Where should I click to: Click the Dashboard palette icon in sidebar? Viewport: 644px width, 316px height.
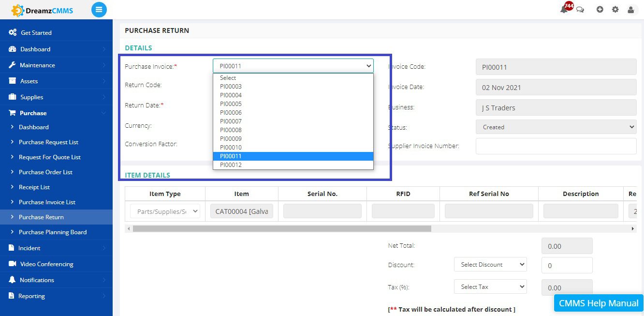12,49
